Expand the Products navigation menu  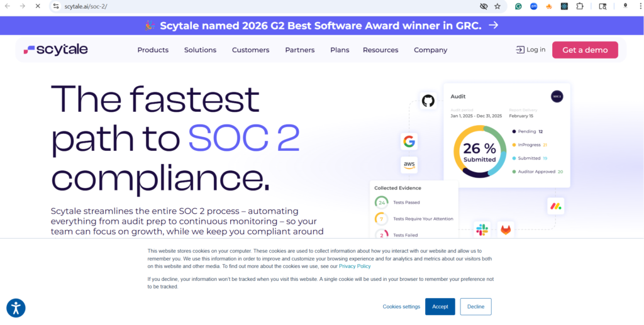[x=153, y=50]
